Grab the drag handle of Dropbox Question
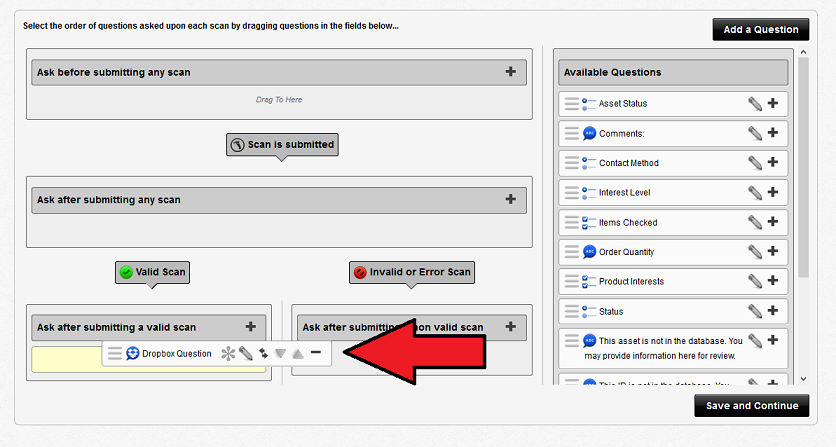Viewport: 836px width, 447px height. coord(115,353)
